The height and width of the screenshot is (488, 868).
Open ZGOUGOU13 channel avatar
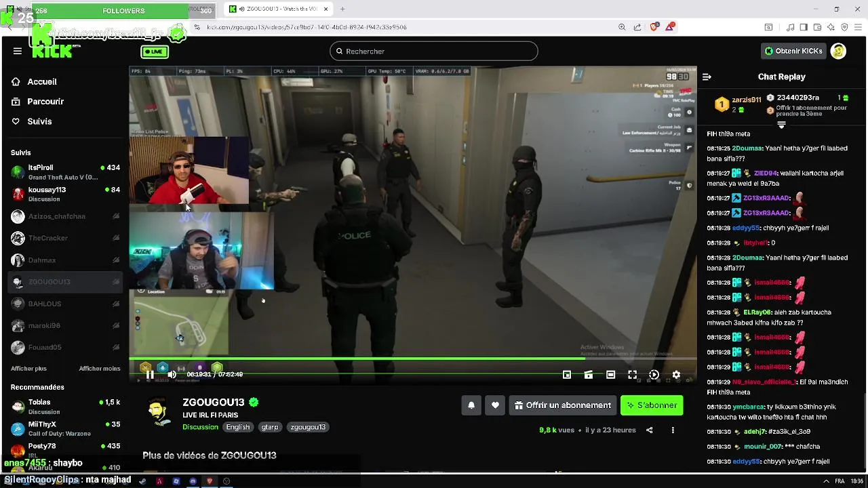point(159,412)
